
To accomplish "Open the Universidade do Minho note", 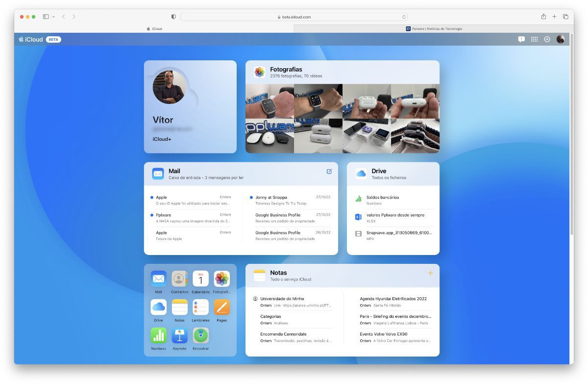I will click(x=293, y=302).
